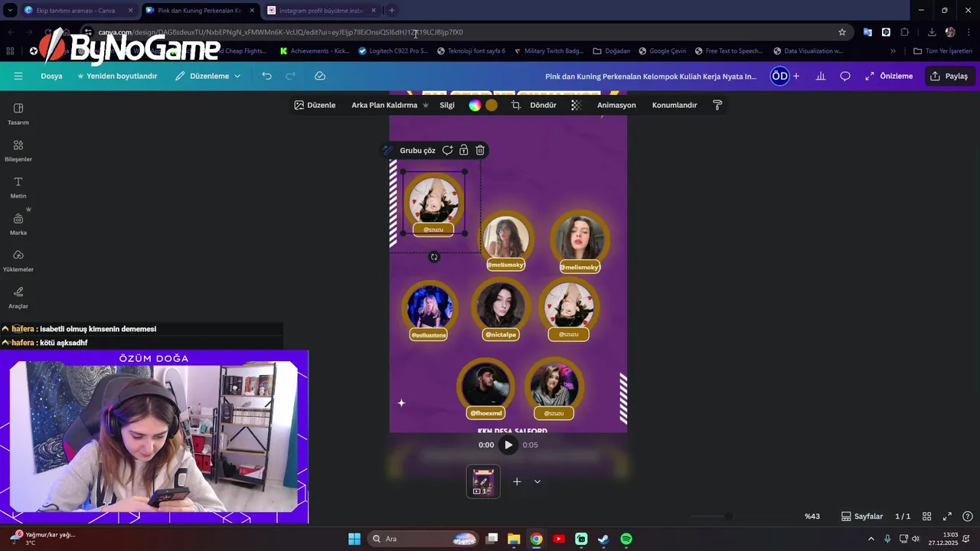
Task: Toggle the lock on selected group
Action: [x=463, y=150]
